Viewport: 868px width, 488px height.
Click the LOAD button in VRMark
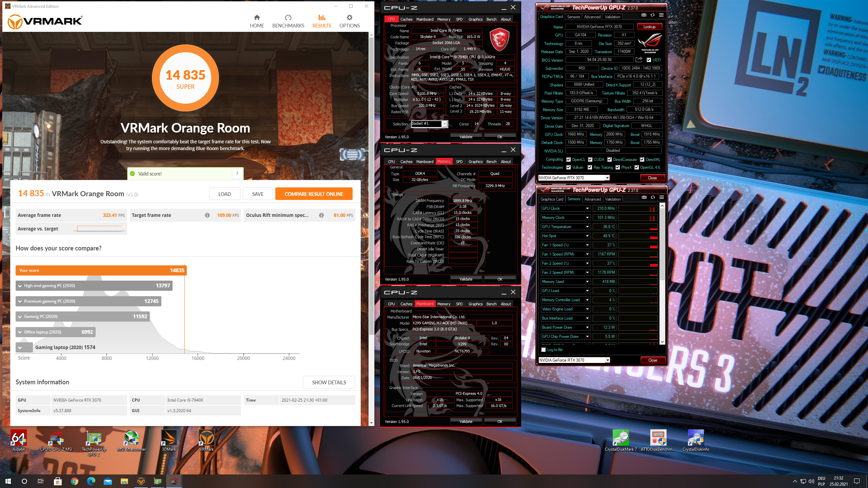(x=224, y=194)
